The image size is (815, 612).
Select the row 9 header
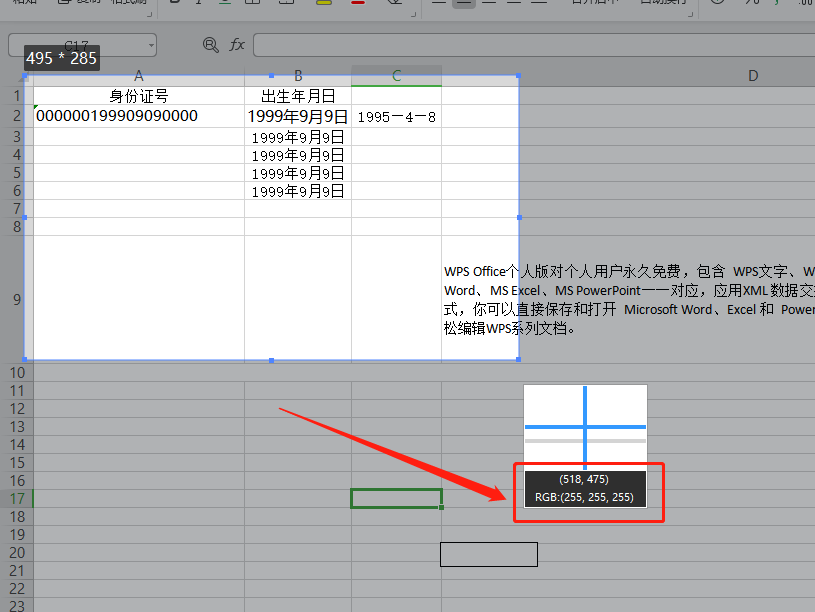click(16, 299)
